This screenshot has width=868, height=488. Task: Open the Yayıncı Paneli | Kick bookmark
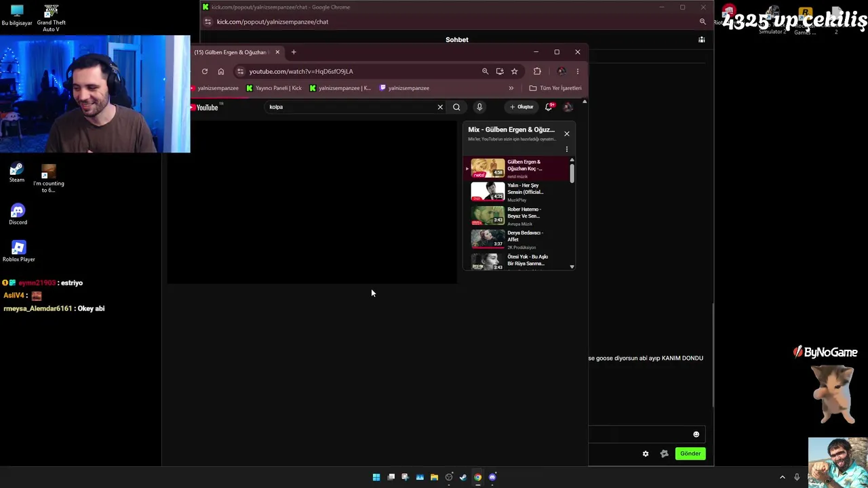coord(275,88)
